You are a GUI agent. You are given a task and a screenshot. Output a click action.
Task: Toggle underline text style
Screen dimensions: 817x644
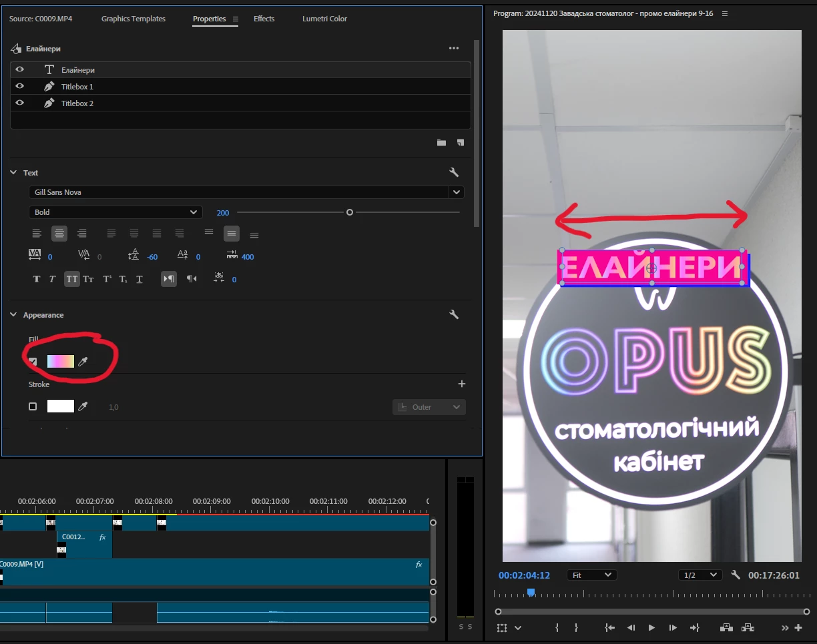139,279
